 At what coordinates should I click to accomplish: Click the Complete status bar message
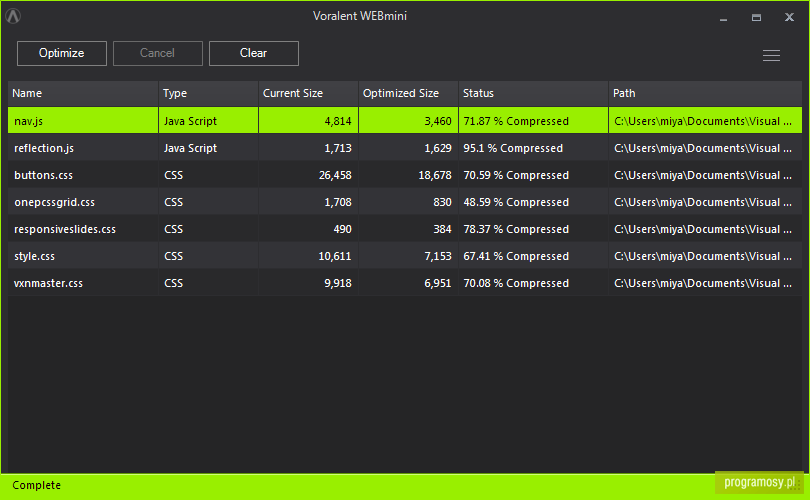pos(37,486)
